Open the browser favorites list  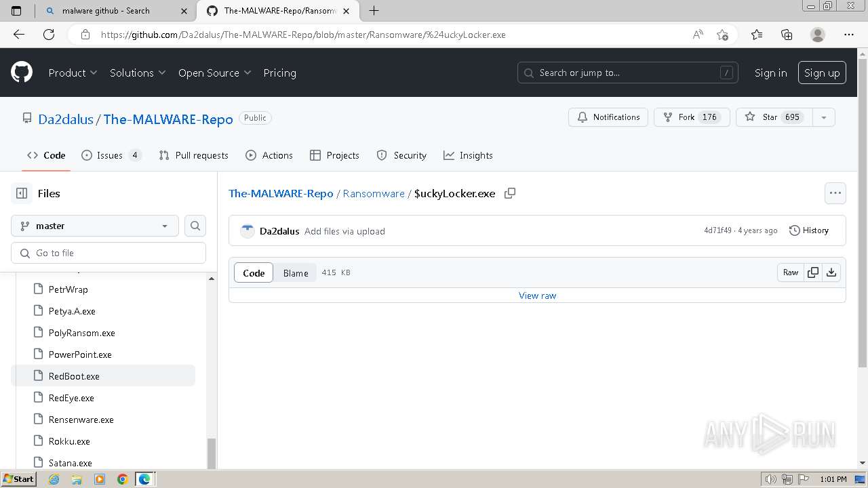tap(757, 35)
